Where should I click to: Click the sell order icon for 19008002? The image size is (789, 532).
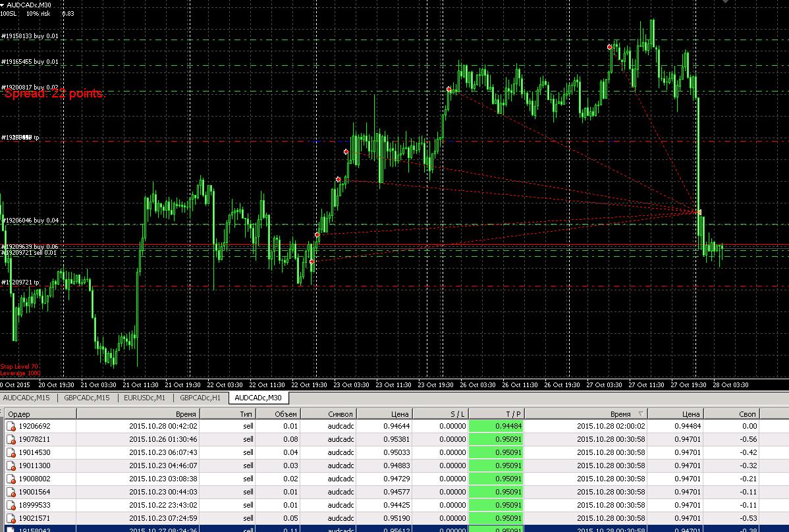click(x=11, y=479)
